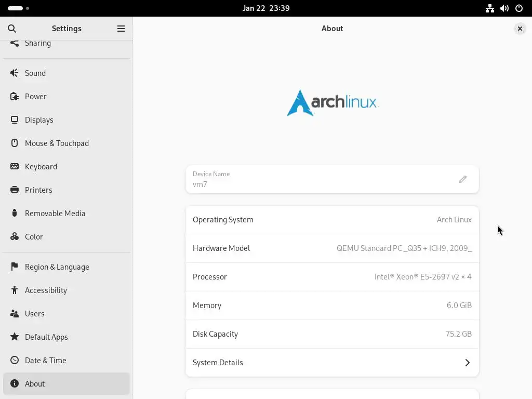Click the Power battery icon
Image resolution: width=532 pixels, height=399 pixels.
tap(14, 96)
